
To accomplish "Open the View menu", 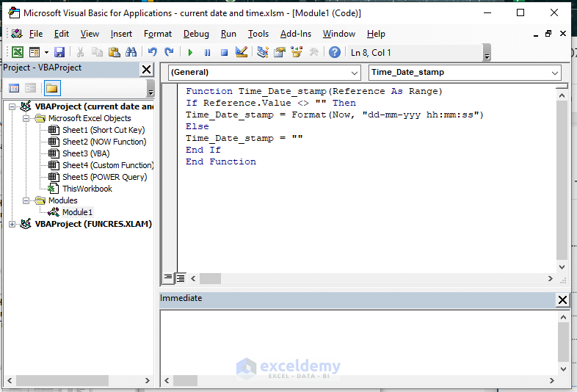I will 90,34.
